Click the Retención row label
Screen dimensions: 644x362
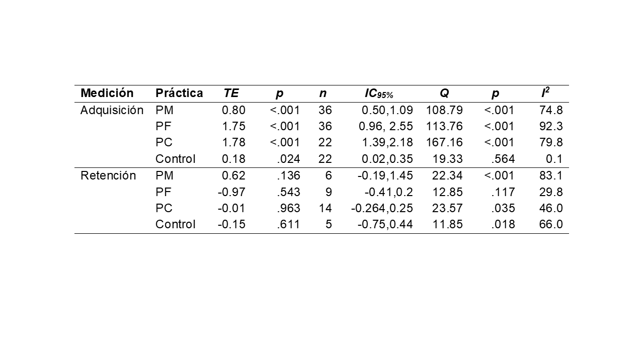pos(108,175)
